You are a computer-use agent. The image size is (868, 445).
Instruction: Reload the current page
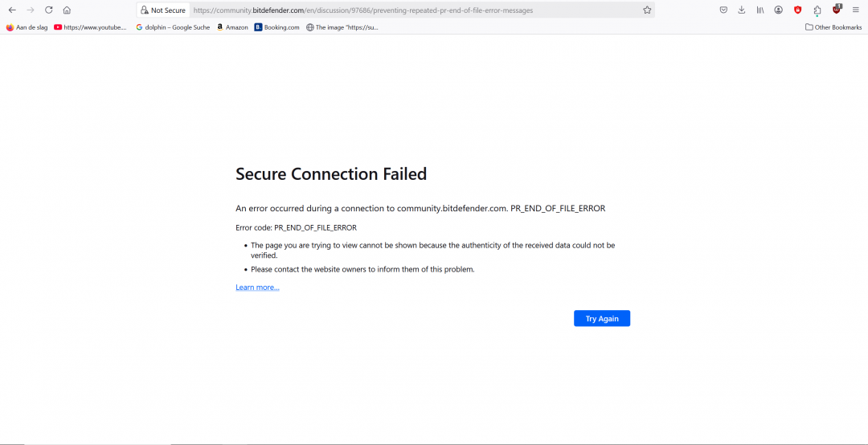tap(49, 10)
